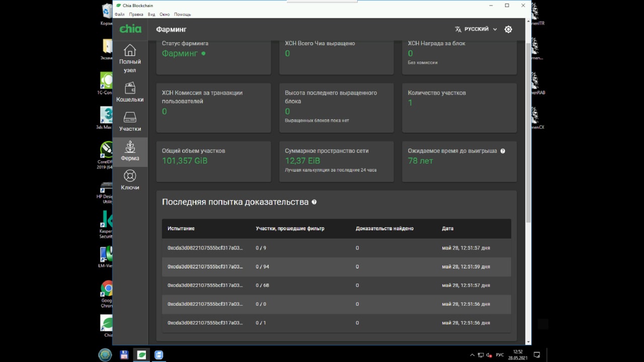Open the LM-View desktop icon
This screenshot has width=644, height=362.
(106, 257)
